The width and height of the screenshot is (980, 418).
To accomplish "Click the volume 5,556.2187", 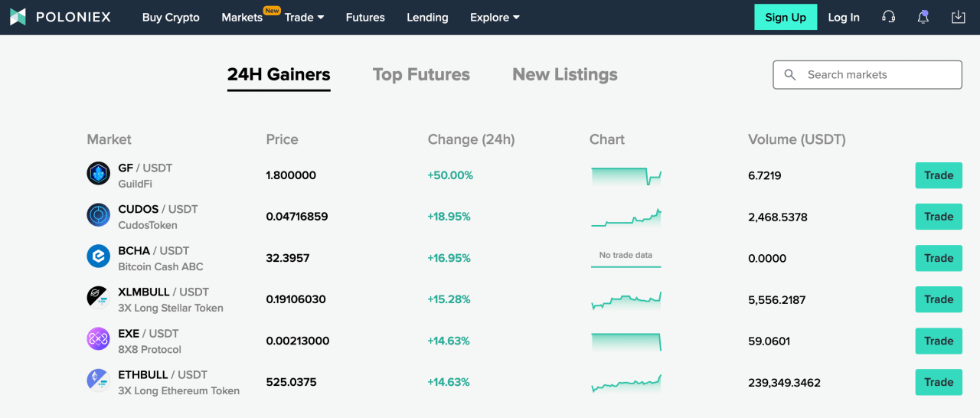I will pos(777,299).
